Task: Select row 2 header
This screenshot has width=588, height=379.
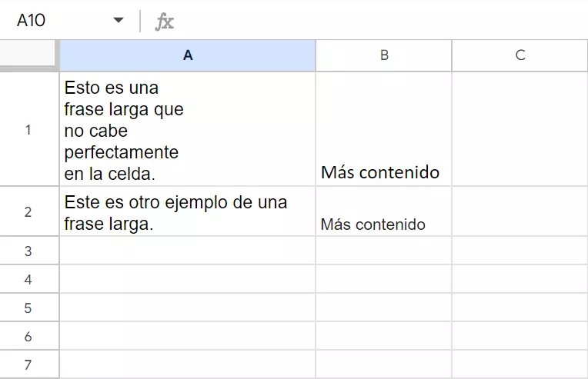Action: pyautogui.click(x=29, y=211)
